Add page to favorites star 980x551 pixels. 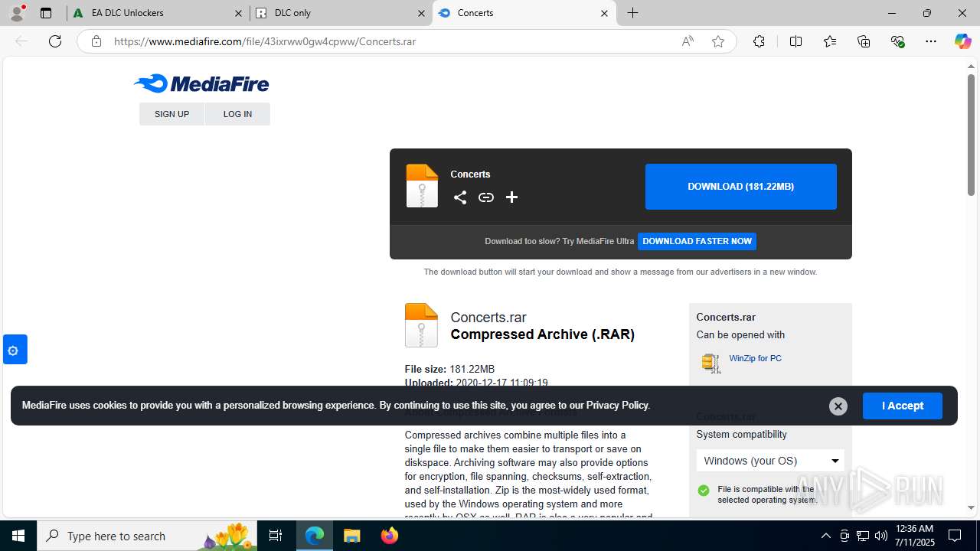(x=718, y=41)
